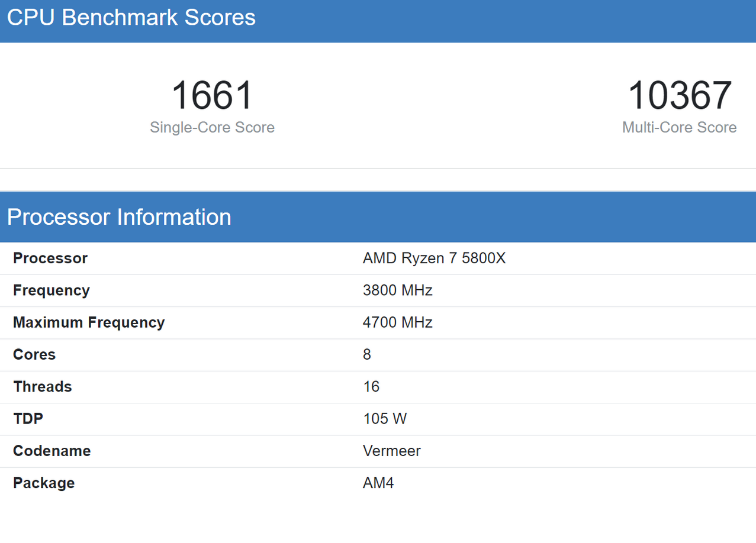Click the Frequency row label

[52, 290]
